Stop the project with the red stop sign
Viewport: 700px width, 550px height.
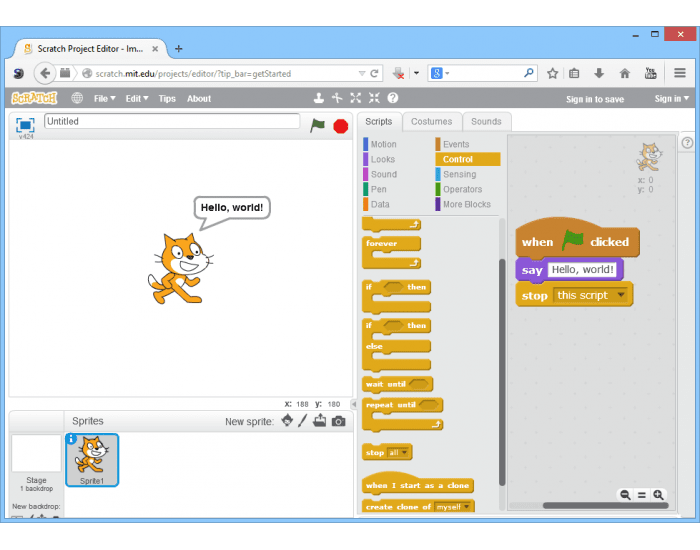[341, 126]
